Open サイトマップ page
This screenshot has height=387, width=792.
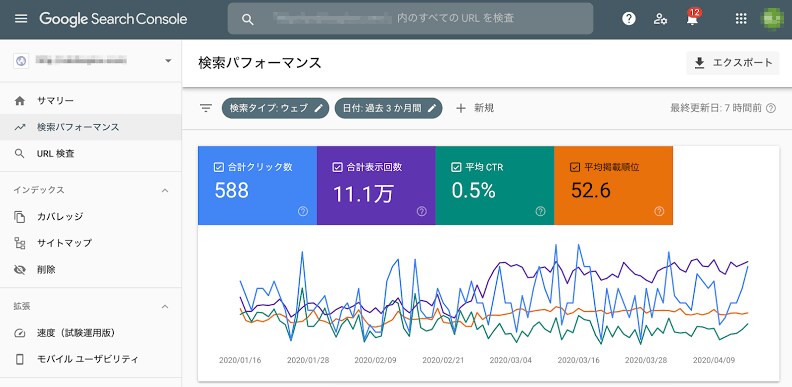pyautogui.click(x=90, y=243)
